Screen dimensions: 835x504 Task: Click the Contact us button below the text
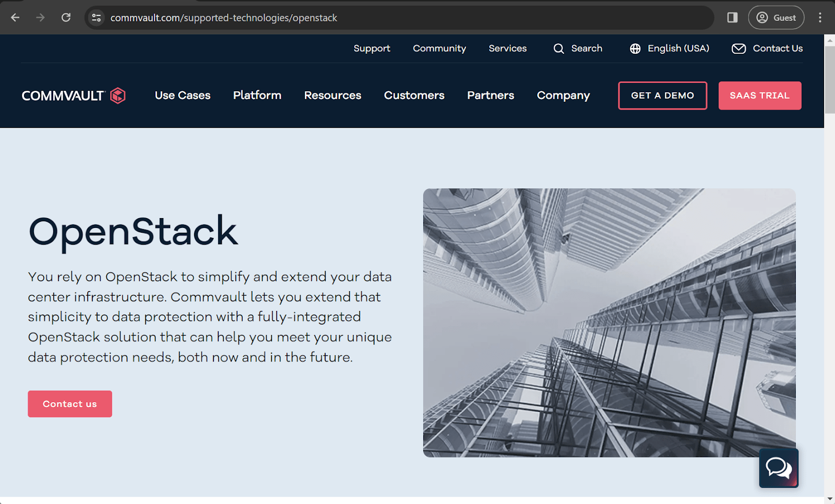coord(69,403)
